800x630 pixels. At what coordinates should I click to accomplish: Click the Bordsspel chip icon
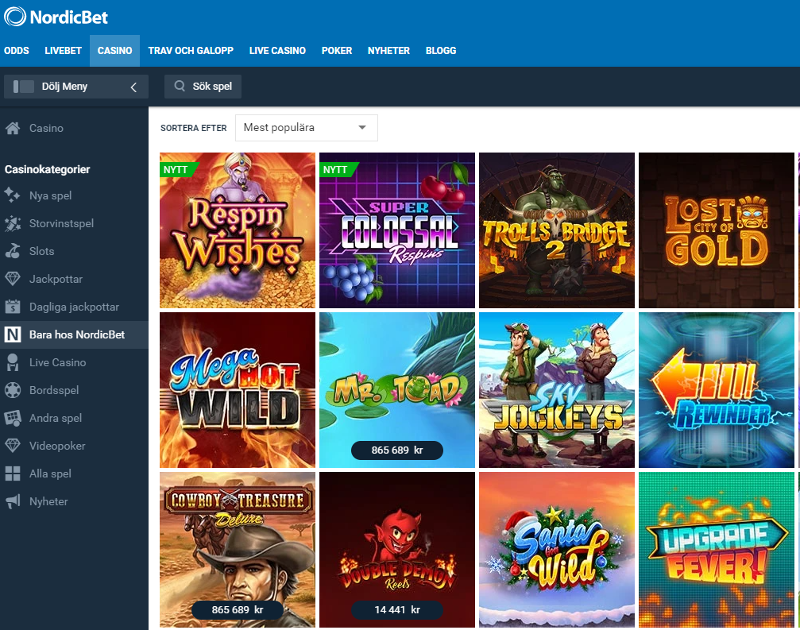[x=12, y=390]
